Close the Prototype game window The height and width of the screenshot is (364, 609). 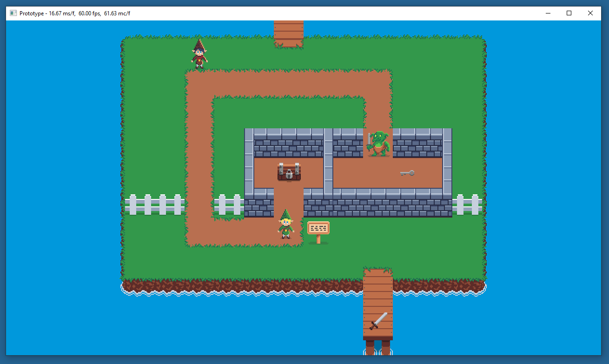(x=590, y=13)
